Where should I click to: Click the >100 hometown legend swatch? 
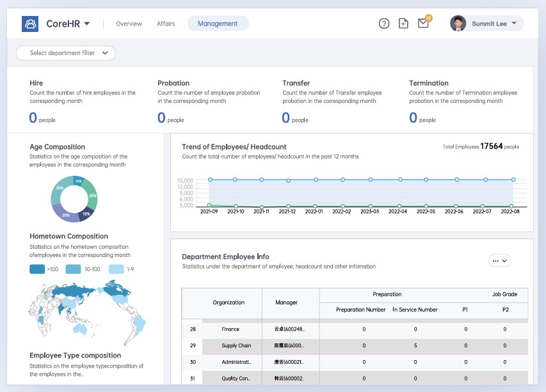pyautogui.click(x=37, y=269)
